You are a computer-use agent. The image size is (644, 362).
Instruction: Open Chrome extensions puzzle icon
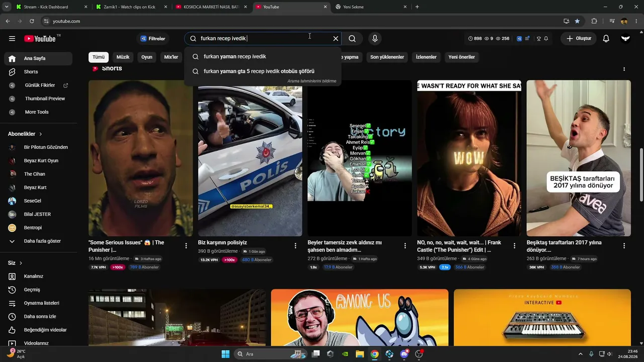pyautogui.click(x=594, y=21)
